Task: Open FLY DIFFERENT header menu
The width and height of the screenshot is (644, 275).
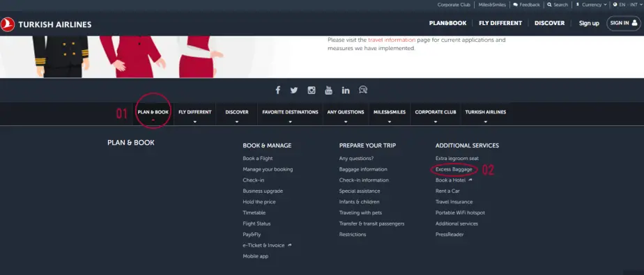Action: click(x=500, y=24)
